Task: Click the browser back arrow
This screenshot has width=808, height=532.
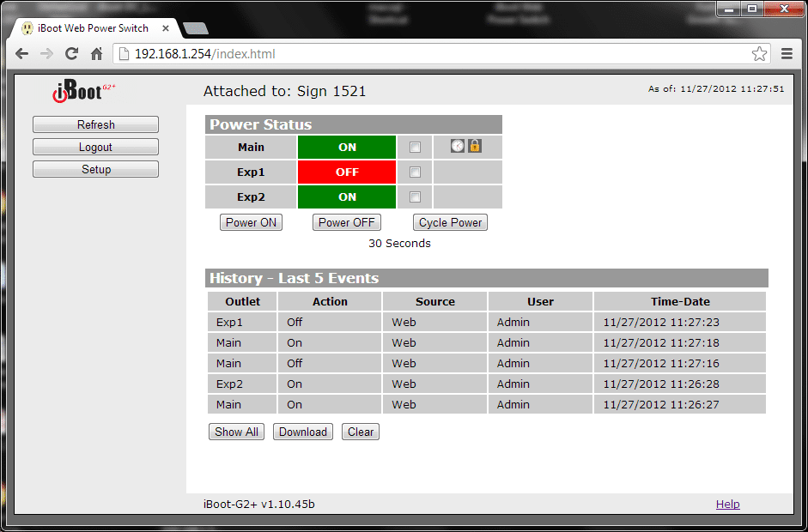Action: [x=22, y=54]
